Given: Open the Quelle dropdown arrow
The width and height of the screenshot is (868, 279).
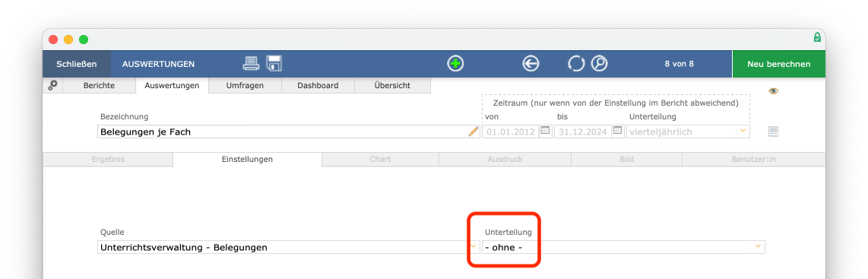Looking at the screenshot, I should (x=474, y=246).
